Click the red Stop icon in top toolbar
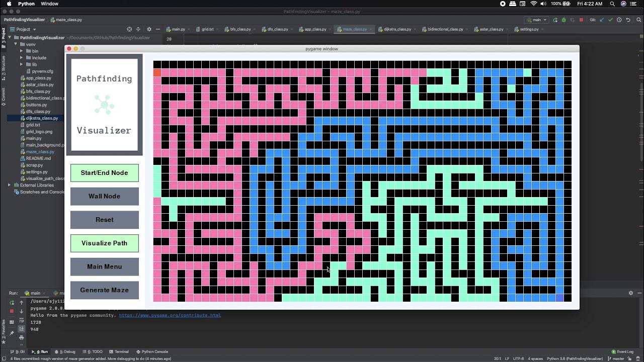This screenshot has height=362, width=644. tap(581, 20)
